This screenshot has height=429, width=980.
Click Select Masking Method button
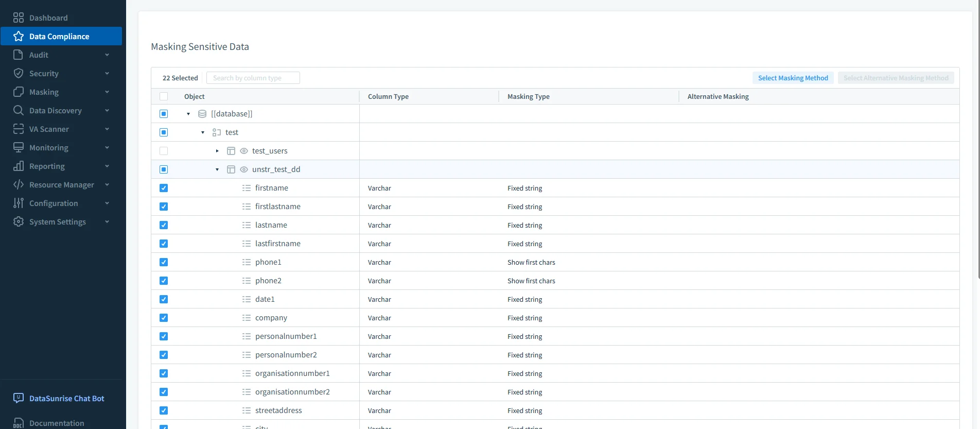tap(793, 78)
